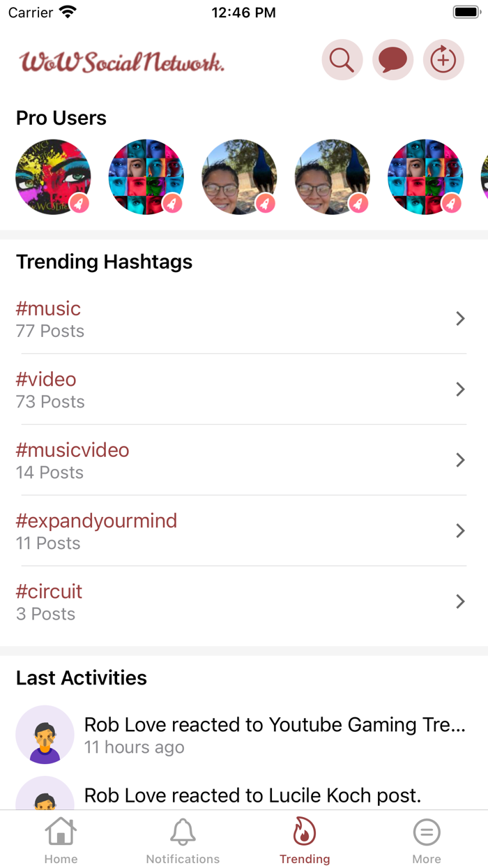This screenshot has width=488, height=868.
Task: Open the More menu icon
Action: [x=427, y=832]
